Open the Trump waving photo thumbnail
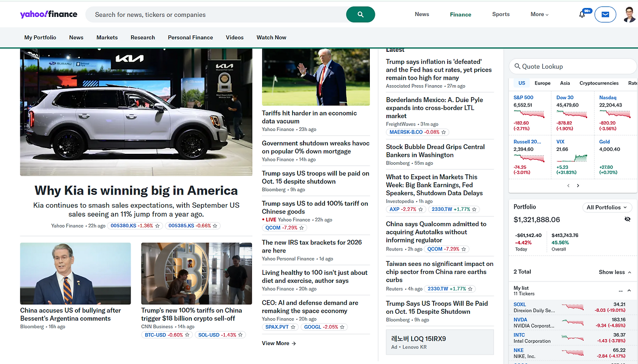The height and width of the screenshot is (364, 638). coord(316,77)
